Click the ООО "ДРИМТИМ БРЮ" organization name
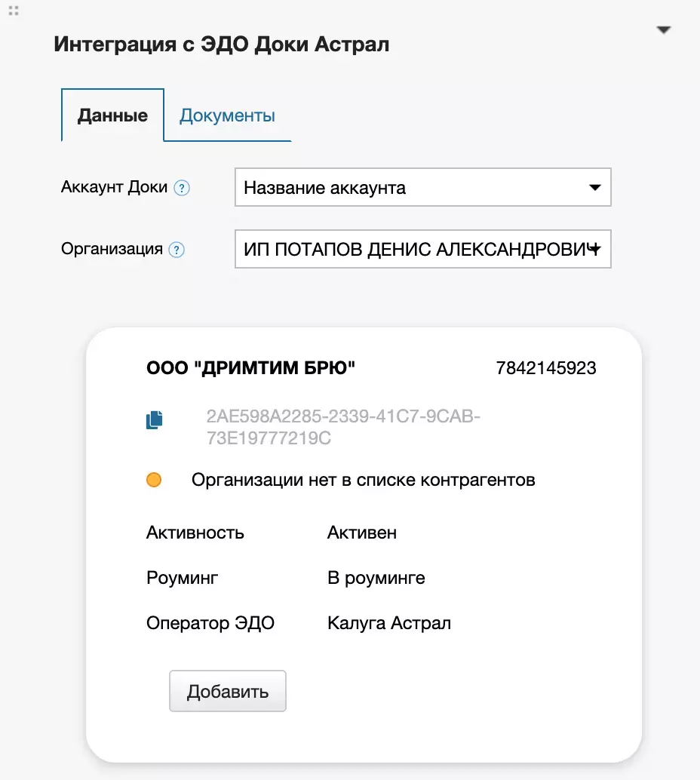 click(250, 368)
